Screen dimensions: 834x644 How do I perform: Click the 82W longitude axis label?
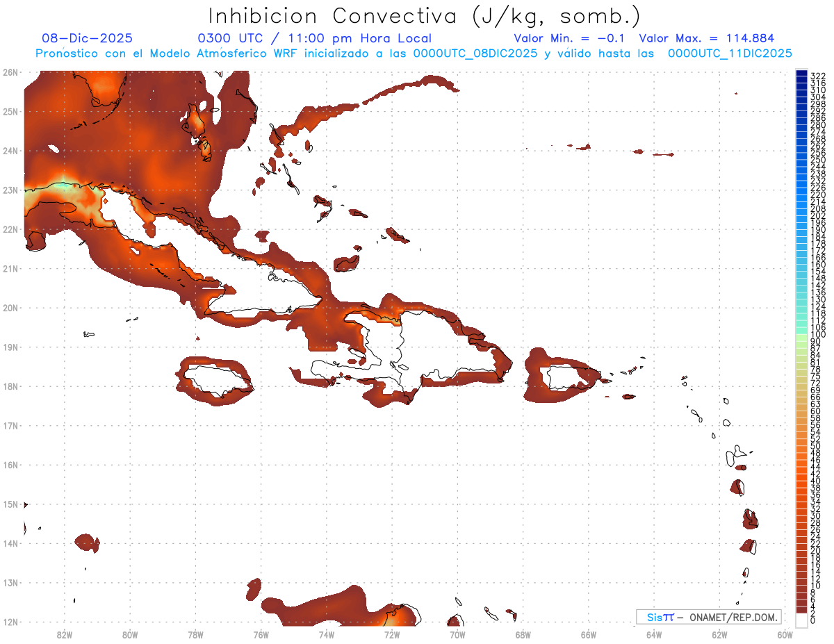(x=65, y=634)
